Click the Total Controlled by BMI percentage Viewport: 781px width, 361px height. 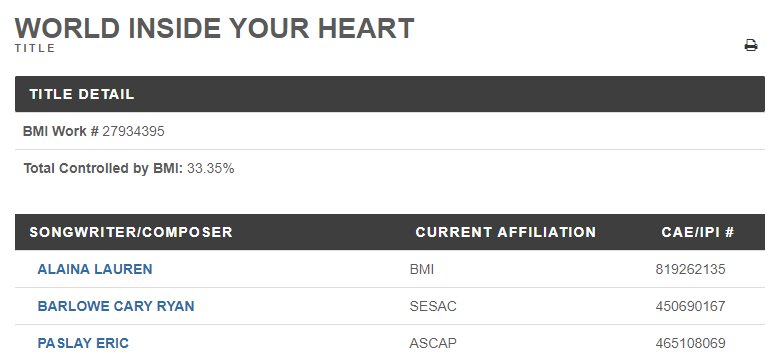[210, 168]
